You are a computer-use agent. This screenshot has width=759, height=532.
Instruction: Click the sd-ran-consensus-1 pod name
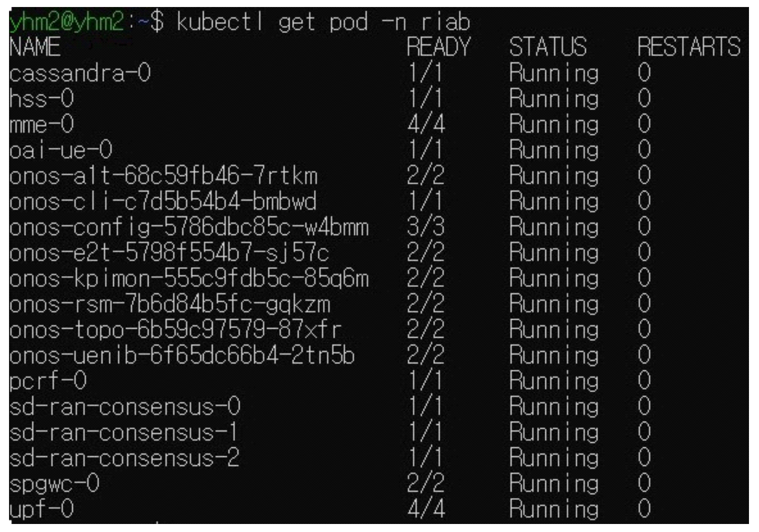point(124,432)
